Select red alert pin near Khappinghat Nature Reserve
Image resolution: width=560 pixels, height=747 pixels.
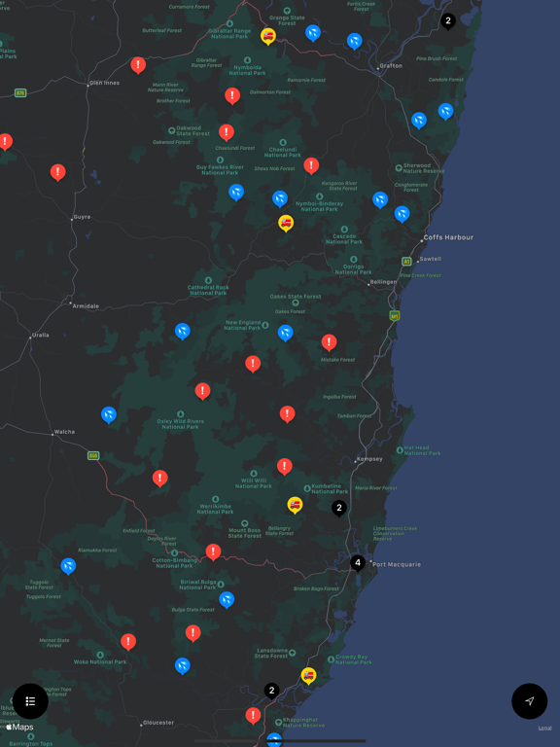[x=253, y=716]
